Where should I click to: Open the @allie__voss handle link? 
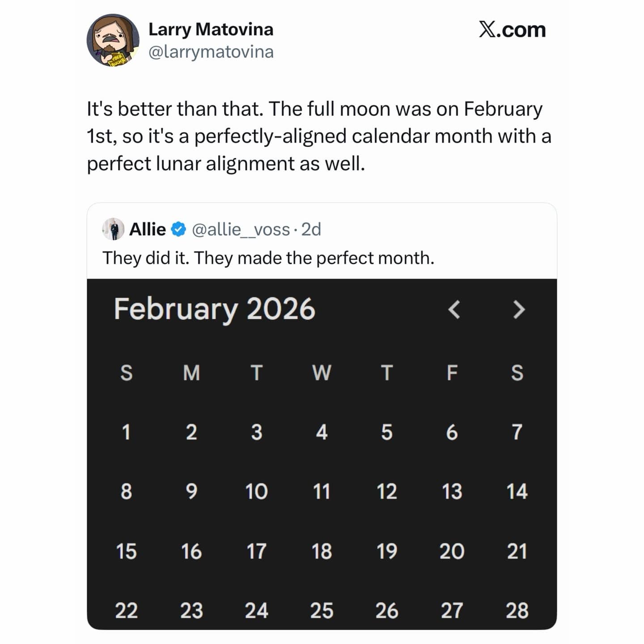click(x=241, y=229)
